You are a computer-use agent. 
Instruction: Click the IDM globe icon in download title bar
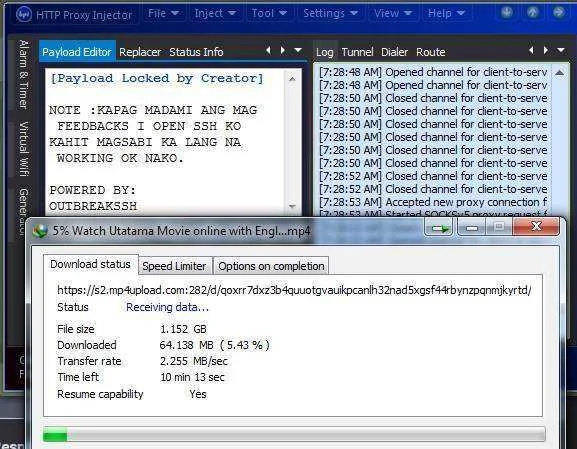40,231
